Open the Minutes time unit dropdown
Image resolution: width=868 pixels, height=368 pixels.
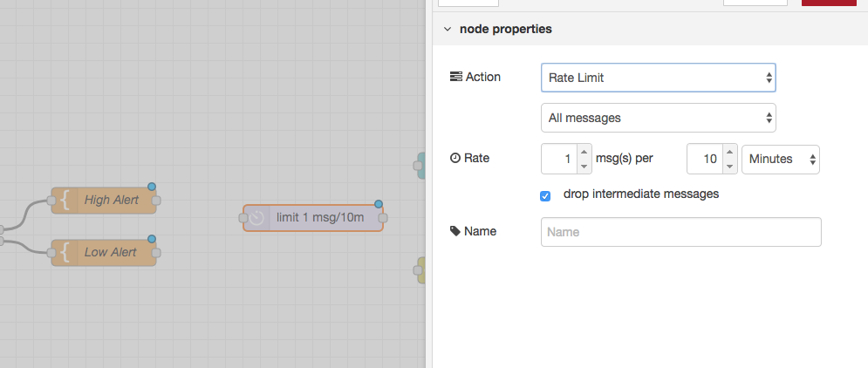[781, 160]
